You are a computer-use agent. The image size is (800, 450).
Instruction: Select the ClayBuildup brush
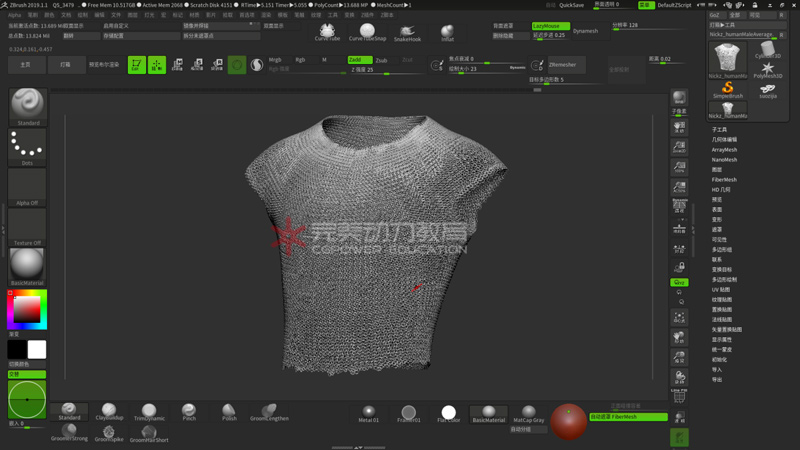[109, 411]
